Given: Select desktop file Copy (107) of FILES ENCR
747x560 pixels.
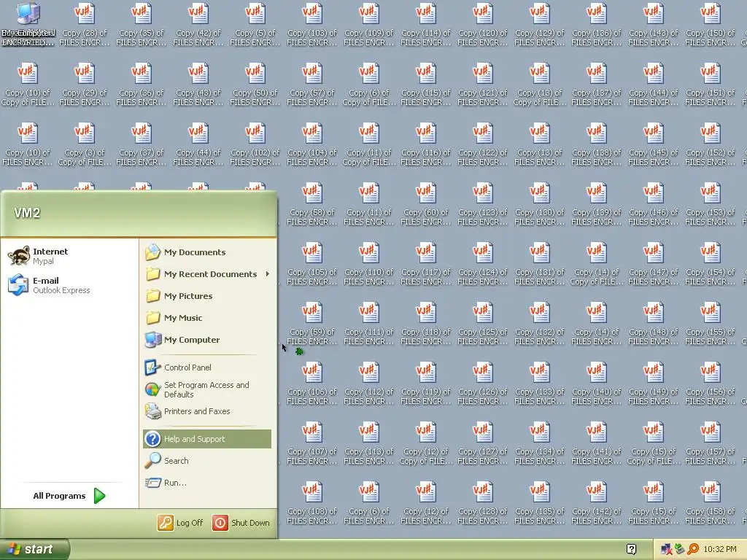Looking at the screenshot, I should coord(312,444).
